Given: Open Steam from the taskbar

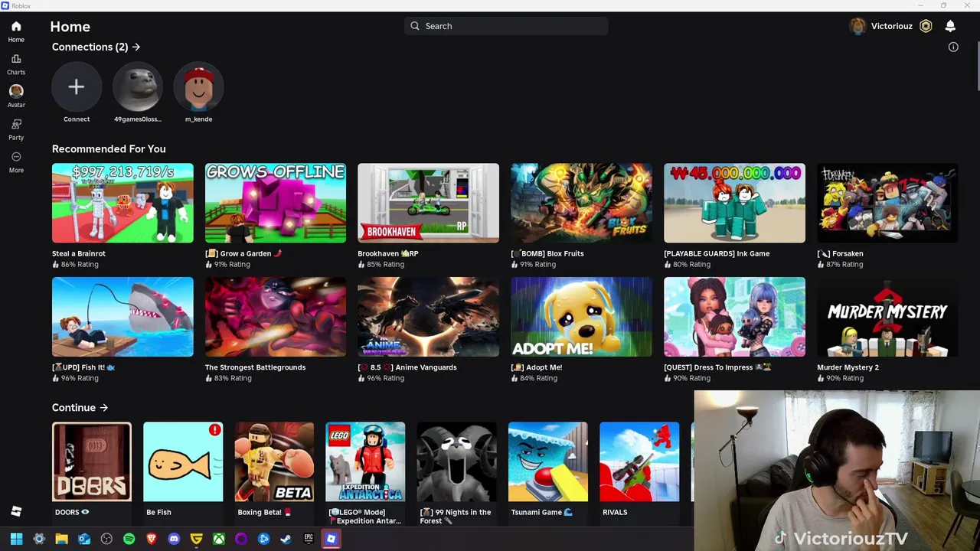Looking at the screenshot, I should click(286, 539).
